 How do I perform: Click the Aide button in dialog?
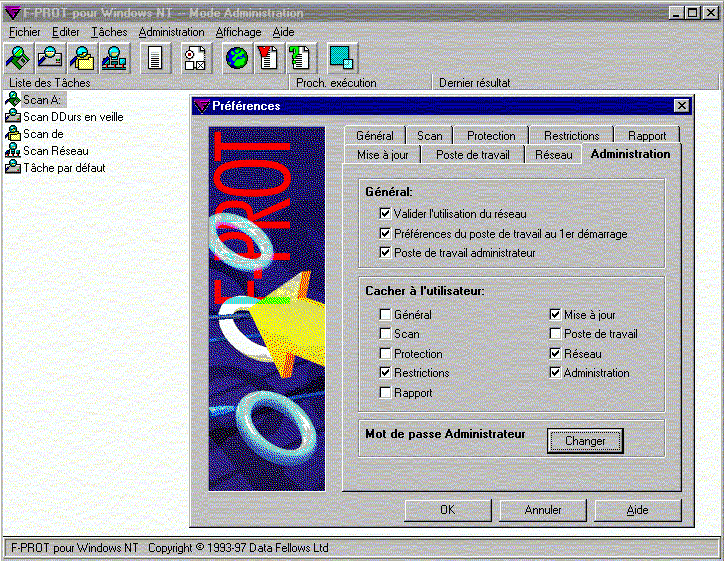tap(638, 510)
